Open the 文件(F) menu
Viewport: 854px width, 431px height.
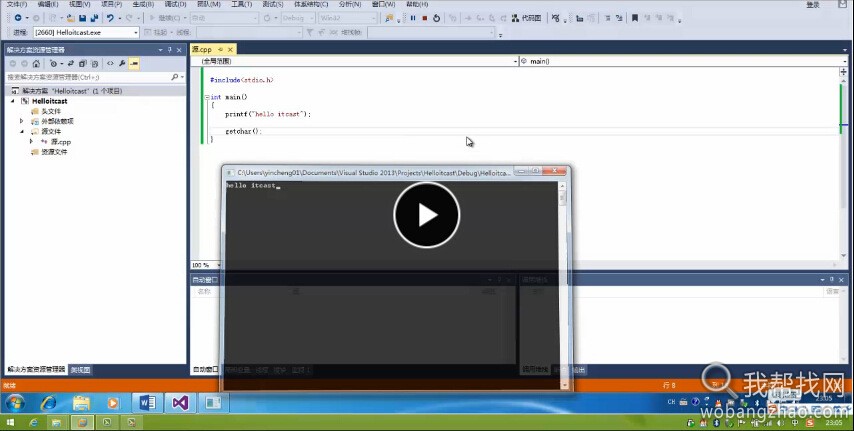[x=16, y=4]
